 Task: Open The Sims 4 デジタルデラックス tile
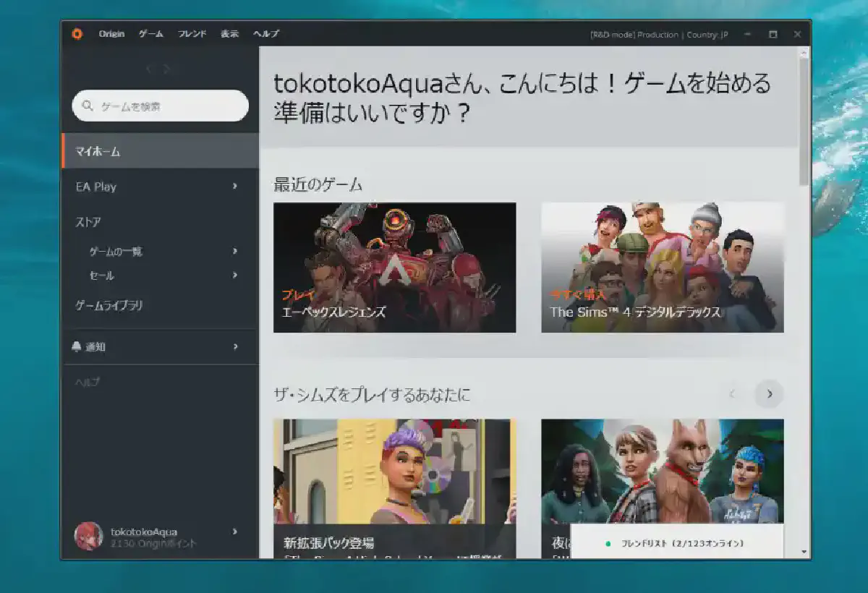pyautogui.click(x=662, y=268)
